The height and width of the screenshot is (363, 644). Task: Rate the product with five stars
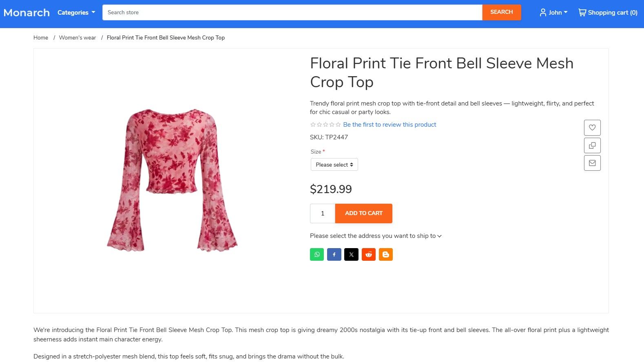pyautogui.click(x=339, y=124)
